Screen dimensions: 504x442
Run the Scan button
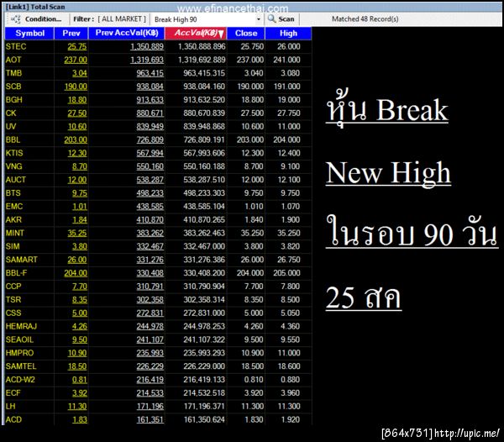pyautogui.click(x=281, y=19)
